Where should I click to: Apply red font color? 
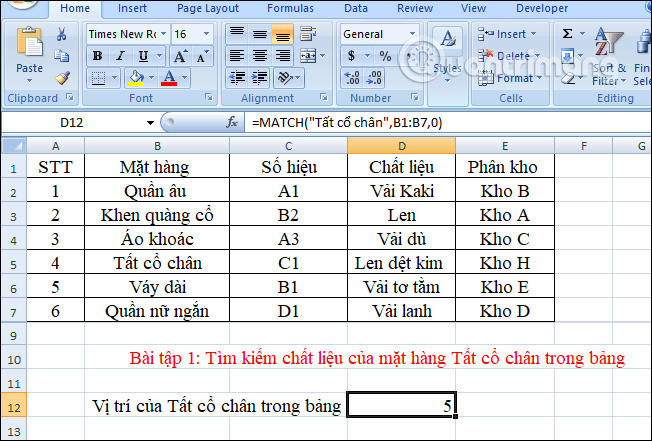click(169, 78)
